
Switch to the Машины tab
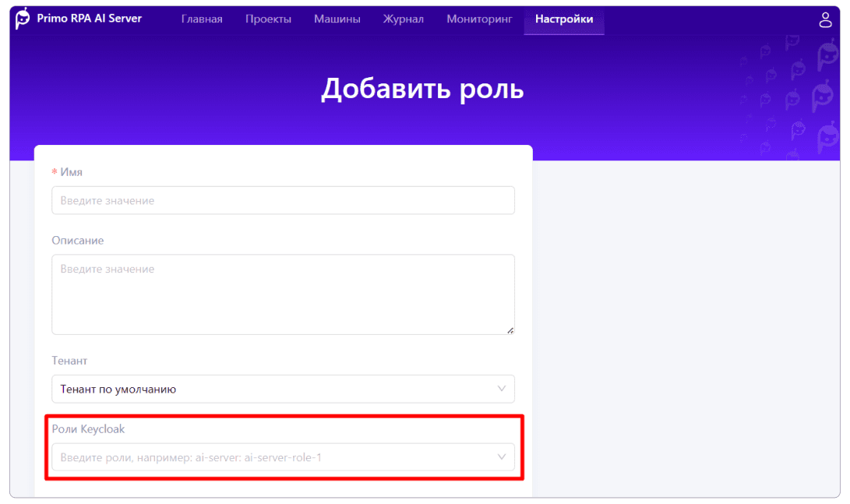click(x=337, y=19)
